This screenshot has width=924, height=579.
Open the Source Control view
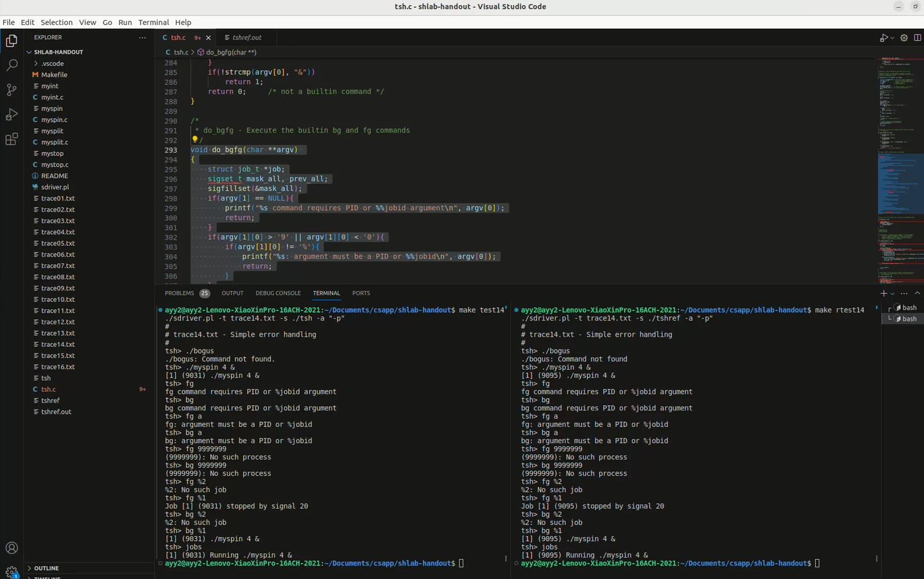(11, 89)
